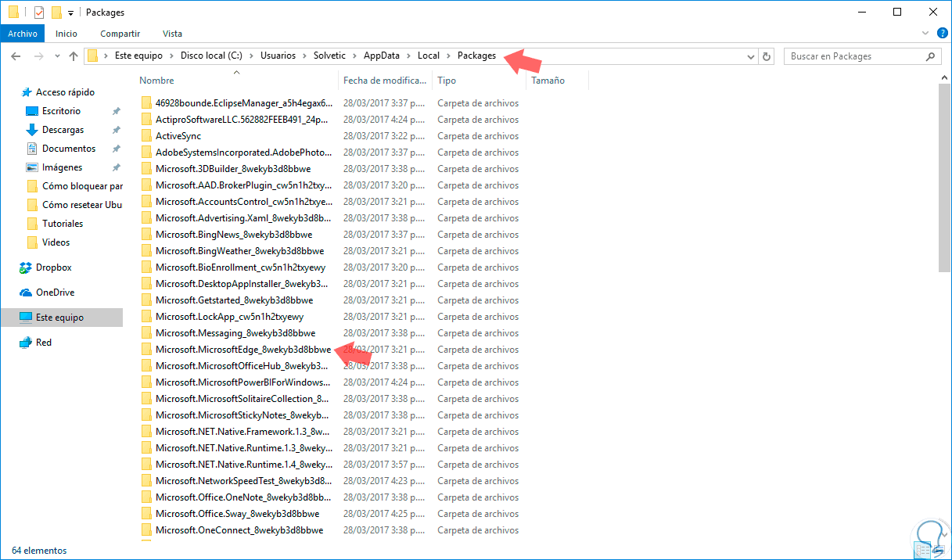The height and width of the screenshot is (560, 952).
Task: Open the Archivo menu
Action: (x=23, y=34)
